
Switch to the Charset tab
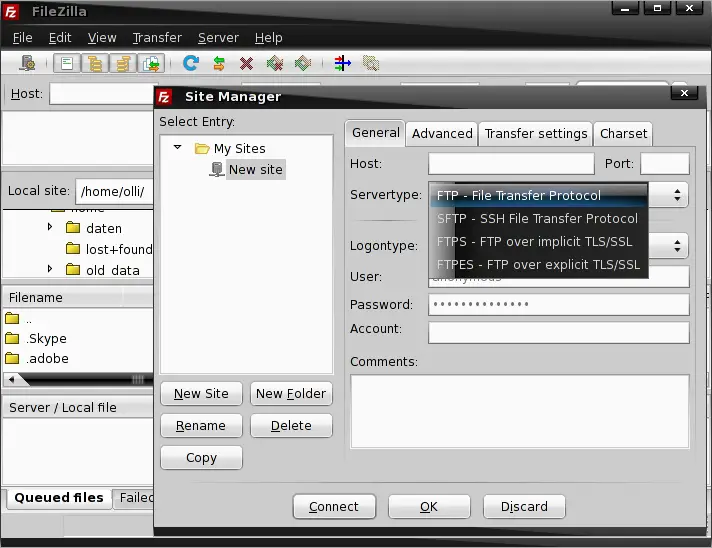point(623,134)
